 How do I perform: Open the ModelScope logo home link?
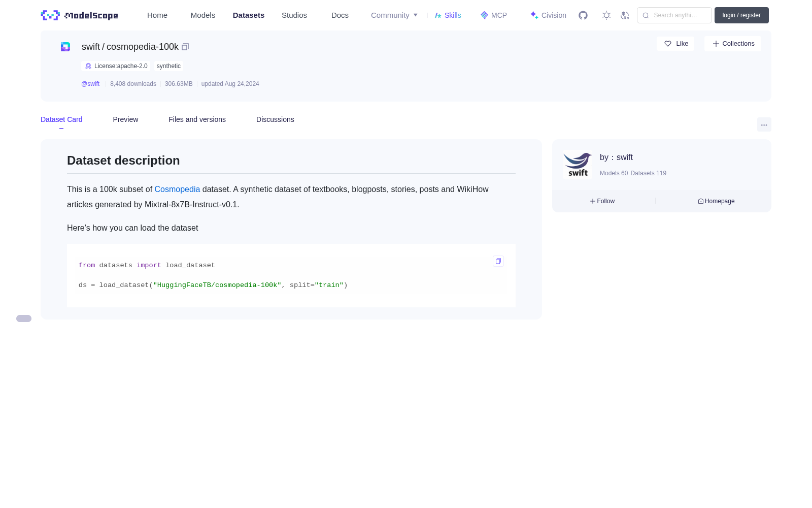79,15
